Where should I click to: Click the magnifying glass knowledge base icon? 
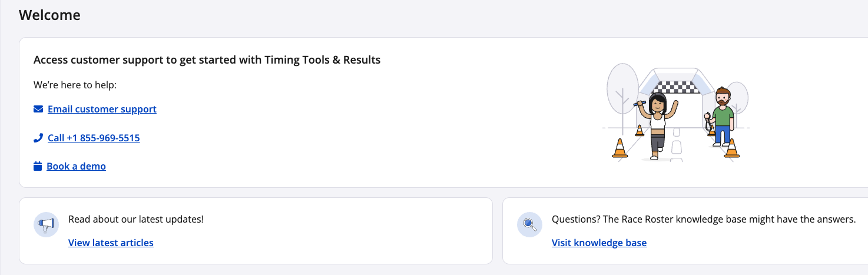tap(529, 224)
